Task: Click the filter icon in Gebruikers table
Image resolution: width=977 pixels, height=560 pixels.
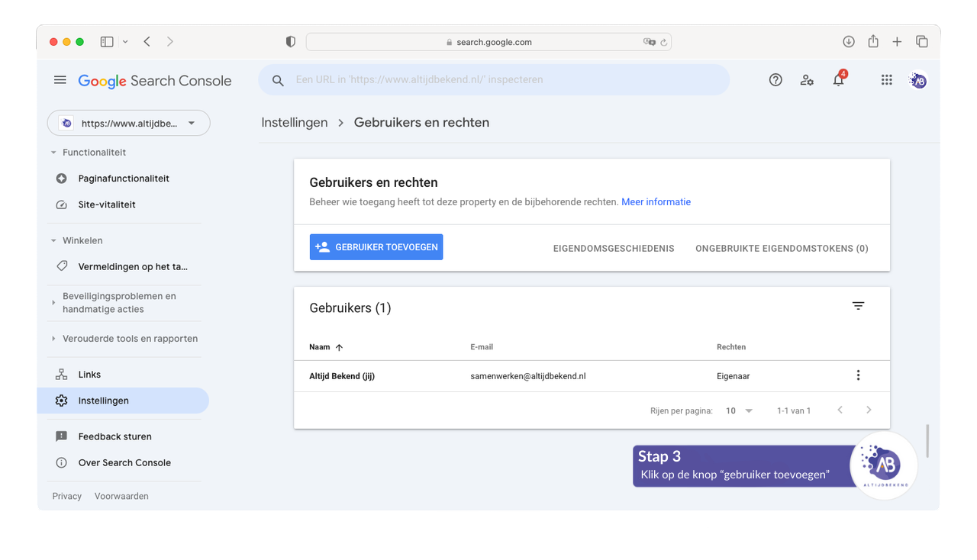Action: [858, 306]
